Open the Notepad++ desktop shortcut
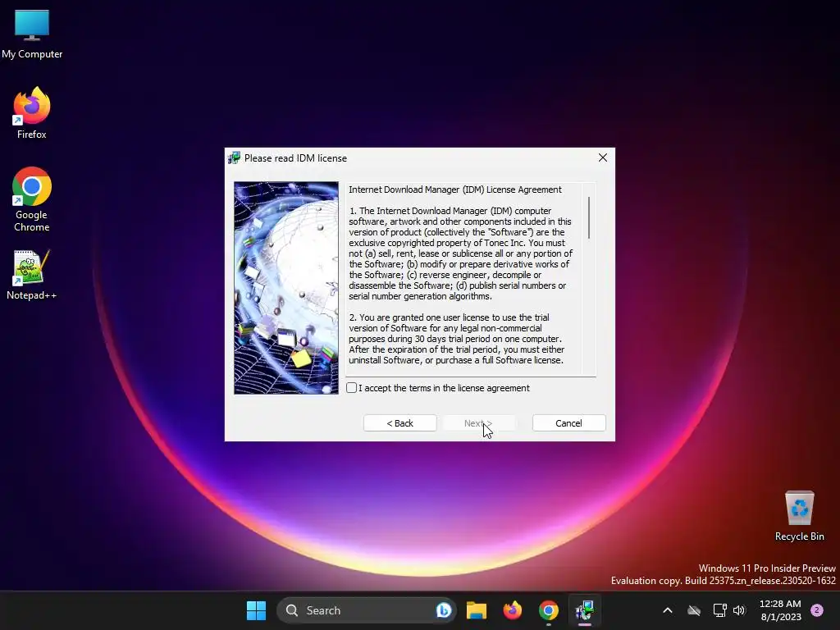This screenshot has width=840, height=630. tap(32, 275)
